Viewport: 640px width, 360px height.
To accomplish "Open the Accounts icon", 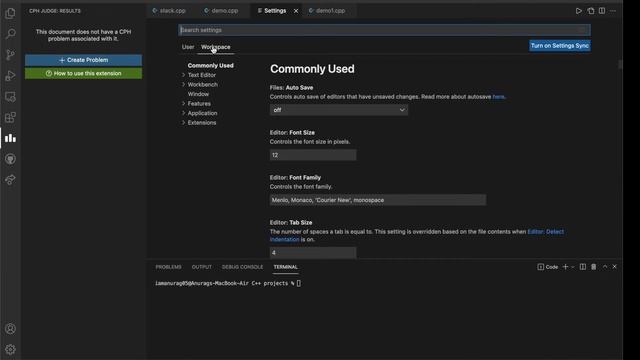I will click(11, 329).
